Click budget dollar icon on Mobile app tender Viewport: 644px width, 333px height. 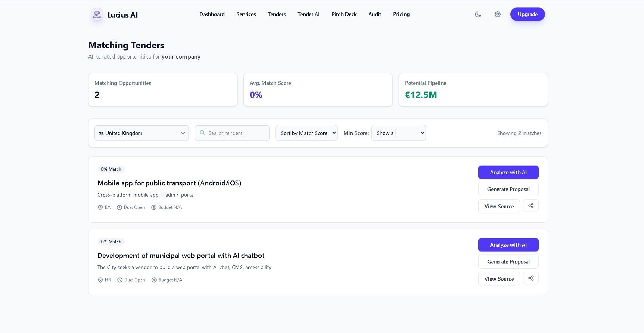click(154, 207)
